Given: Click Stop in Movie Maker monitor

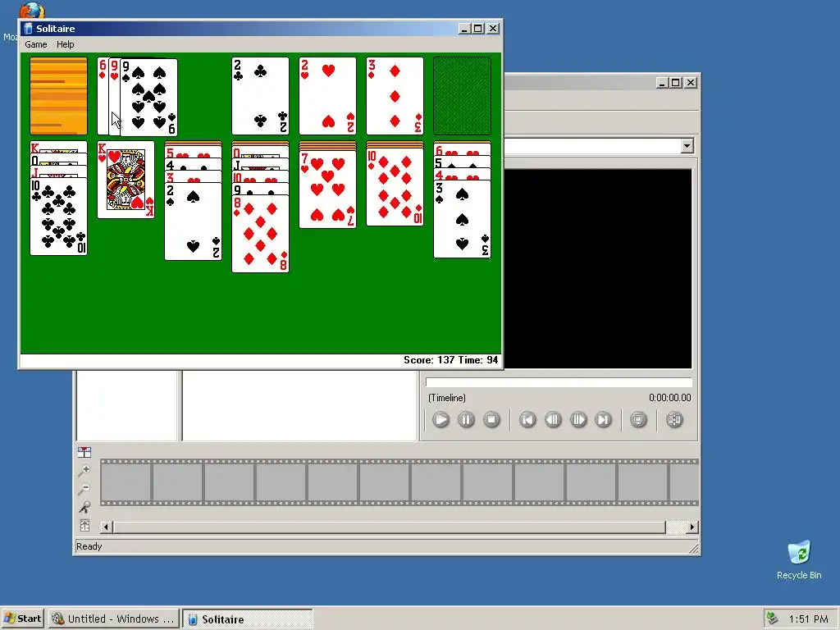Looking at the screenshot, I should pyautogui.click(x=491, y=419).
